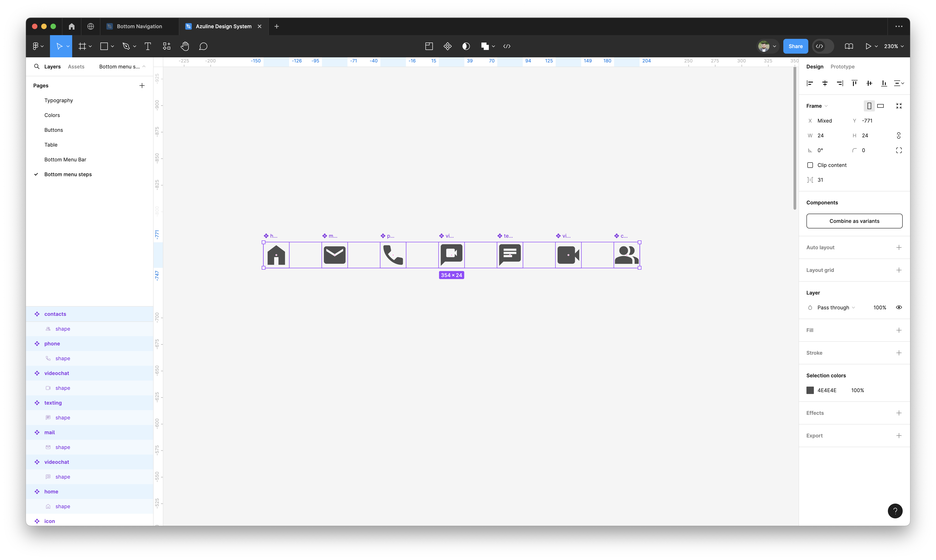Image resolution: width=936 pixels, height=560 pixels.
Task: Open the zoom level 230% dropdown
Action: (x=894, y=46)
